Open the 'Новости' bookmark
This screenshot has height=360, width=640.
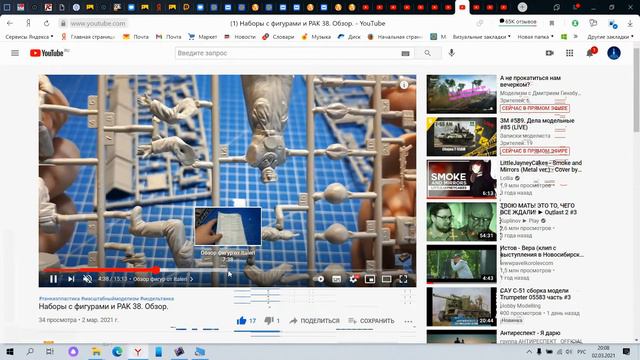point(240,37)
